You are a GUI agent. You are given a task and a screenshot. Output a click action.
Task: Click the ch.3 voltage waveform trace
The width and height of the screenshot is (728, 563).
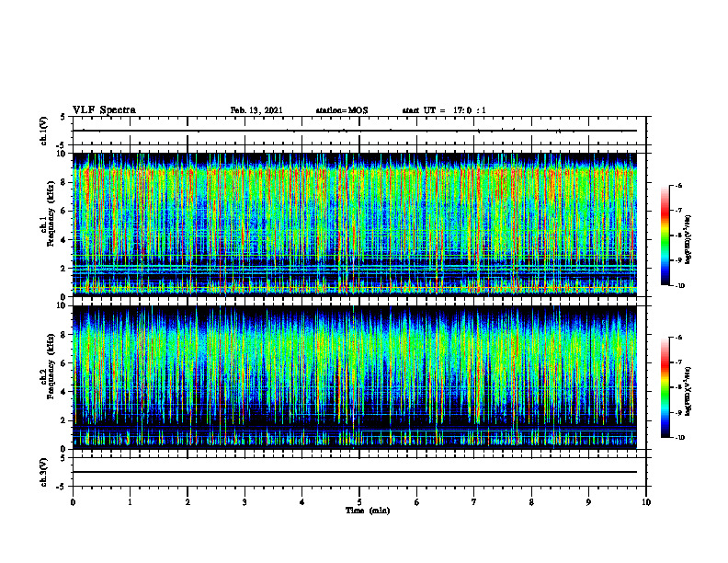coord(355,472)
